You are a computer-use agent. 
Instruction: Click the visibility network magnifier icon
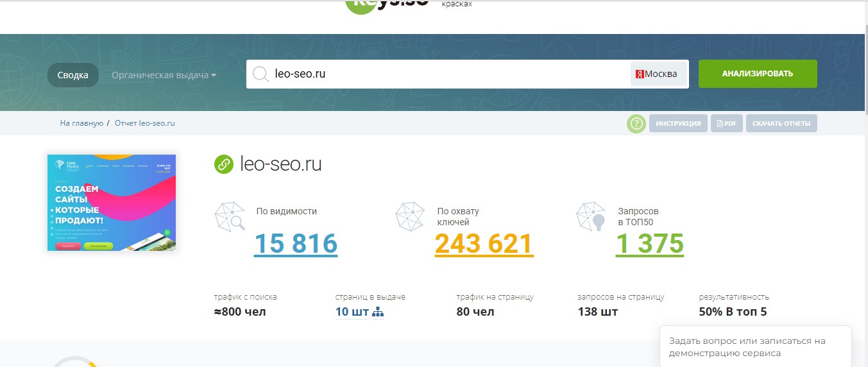point(230,216)
